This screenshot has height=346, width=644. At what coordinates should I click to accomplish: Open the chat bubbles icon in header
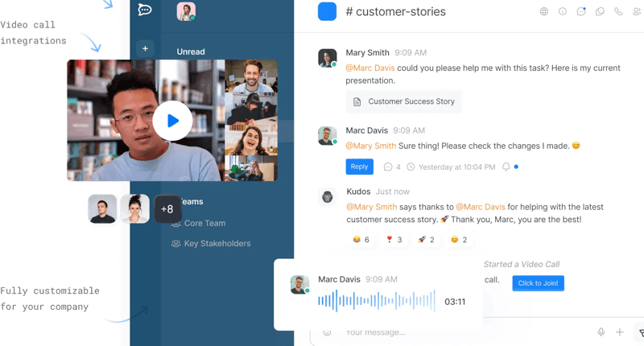(x=600, y=12)
